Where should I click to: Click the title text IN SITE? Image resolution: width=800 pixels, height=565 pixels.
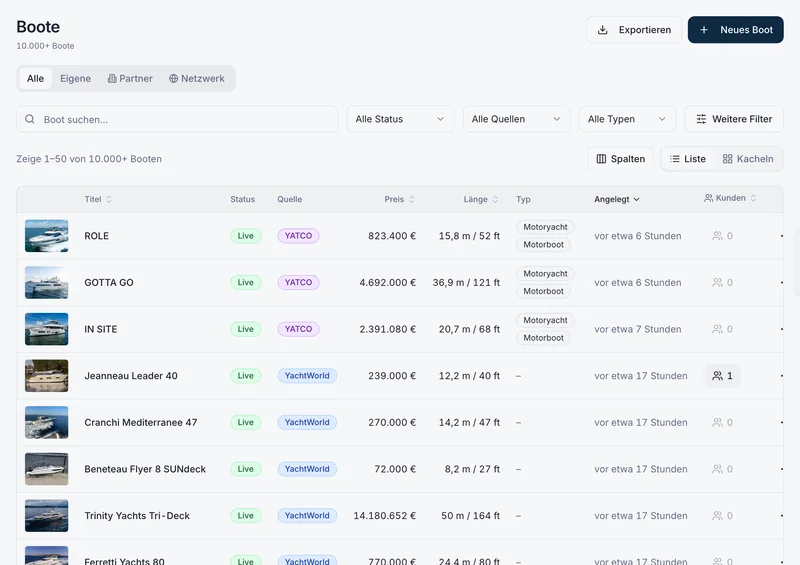coord(101,329)
